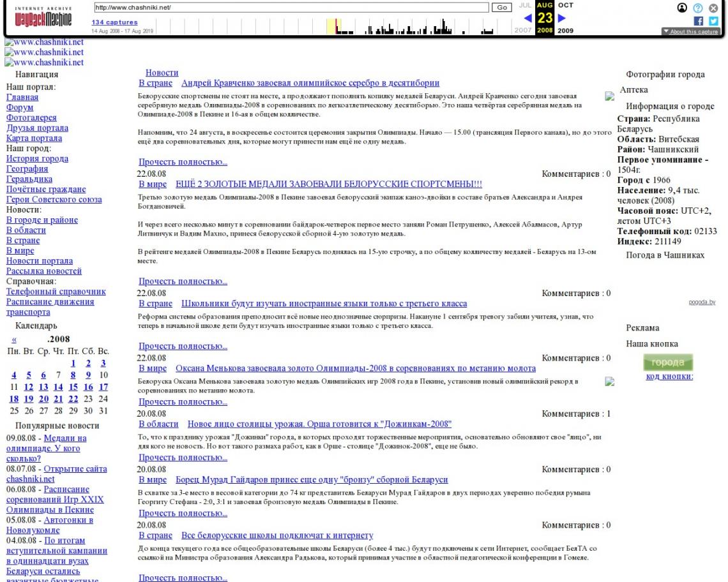Select day 1 in the calendar

[73, 363]
